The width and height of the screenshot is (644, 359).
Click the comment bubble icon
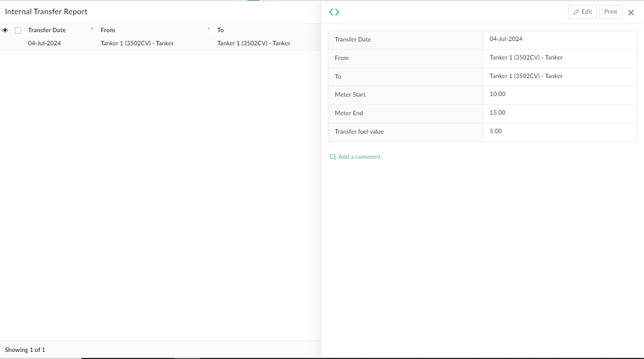(x=333, y=157)
